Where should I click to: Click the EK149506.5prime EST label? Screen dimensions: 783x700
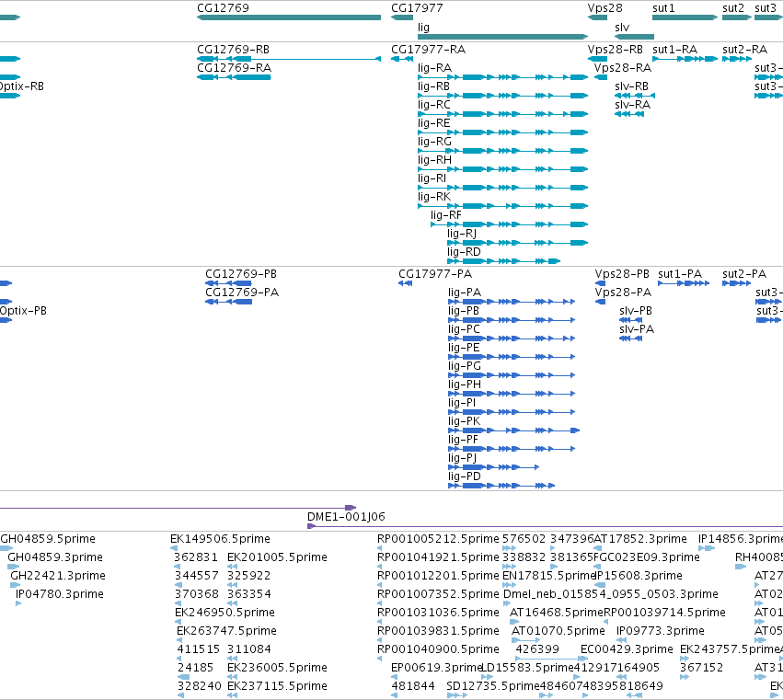pyautogui.click(x=220, y=539)
